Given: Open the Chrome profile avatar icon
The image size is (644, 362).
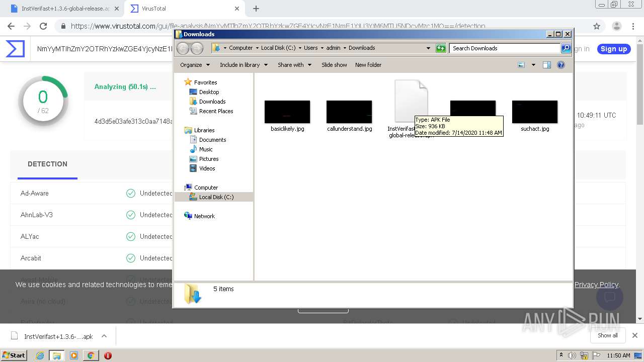Looking at the screenshot, I should (x=616, y=26).
